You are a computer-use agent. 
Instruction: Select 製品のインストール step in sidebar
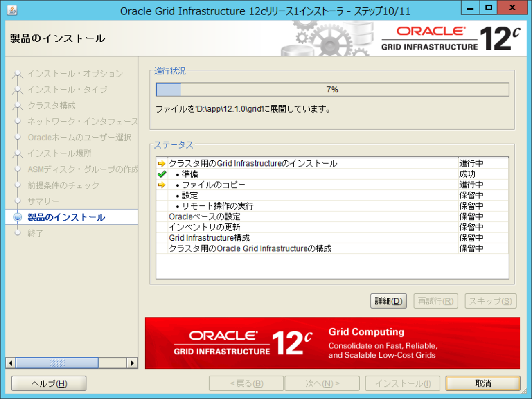66,217
